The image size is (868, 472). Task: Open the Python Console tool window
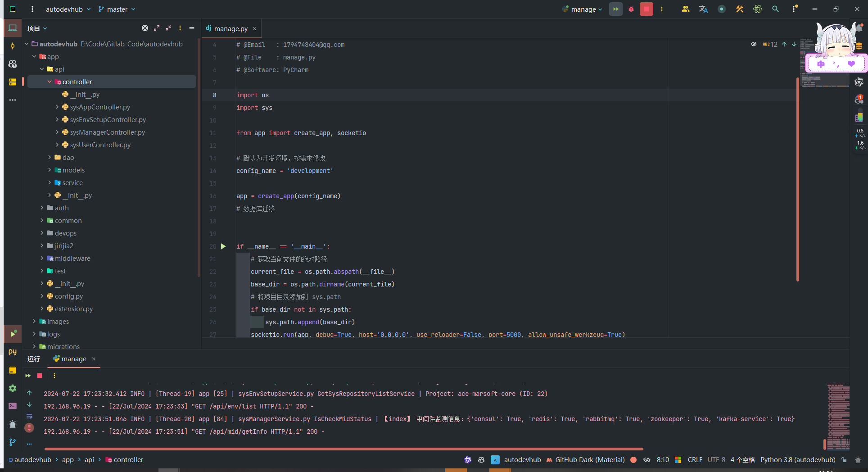pos(13,352)
